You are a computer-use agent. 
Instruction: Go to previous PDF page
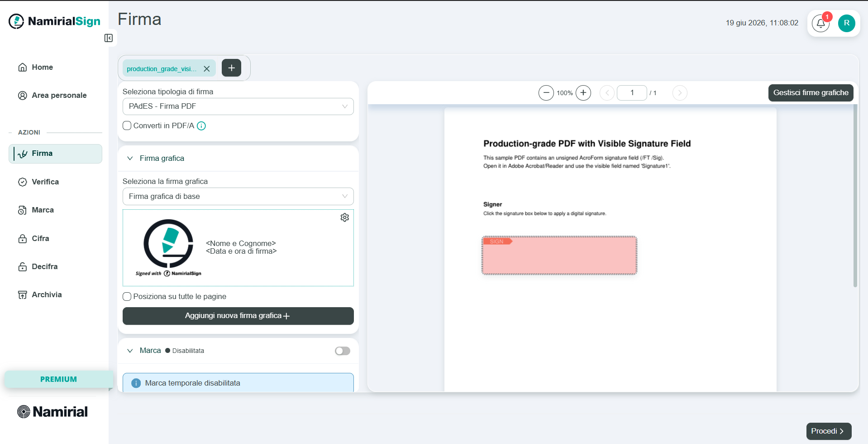[607, 93]
